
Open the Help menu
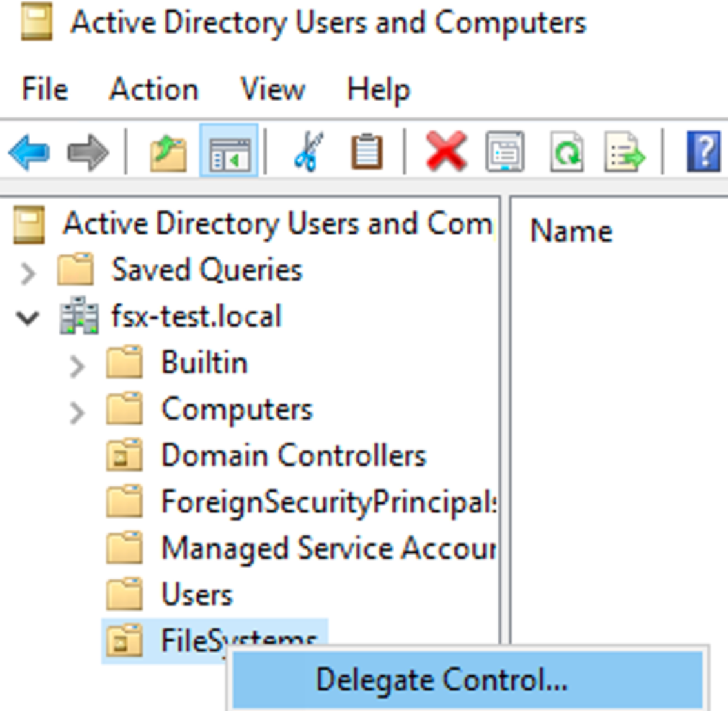(379, 90)
